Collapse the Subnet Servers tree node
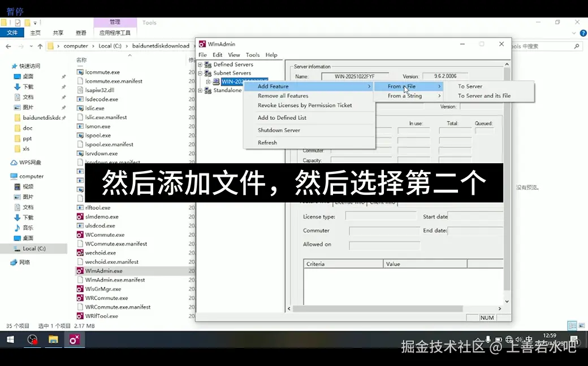The width and height of the screenshot is (588, 366). (200, 73)
